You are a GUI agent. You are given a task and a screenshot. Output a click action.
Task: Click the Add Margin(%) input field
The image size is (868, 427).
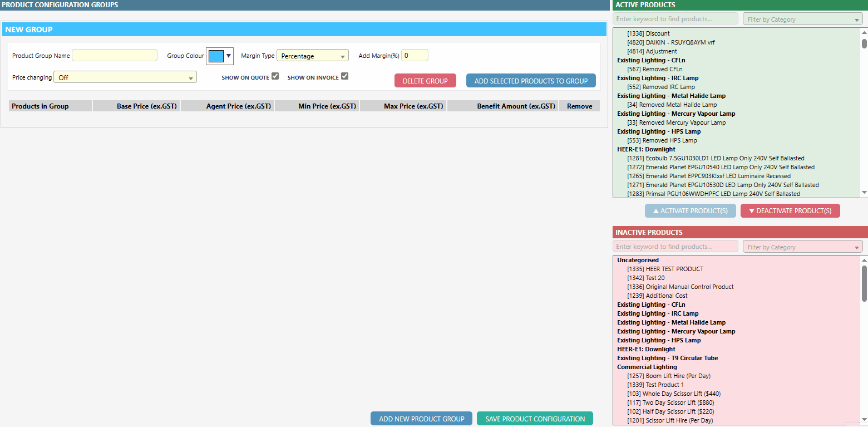(415, 56)
